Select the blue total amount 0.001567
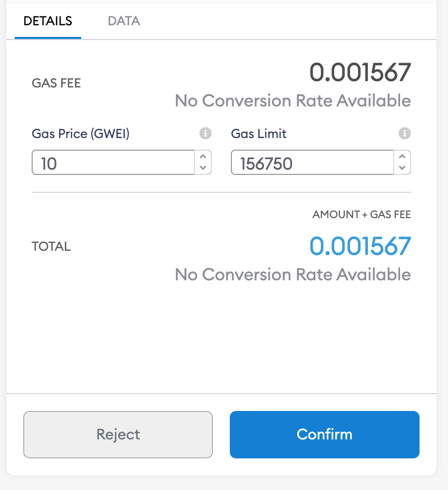This screenshot has width=448, height=490. pos(360,246)
